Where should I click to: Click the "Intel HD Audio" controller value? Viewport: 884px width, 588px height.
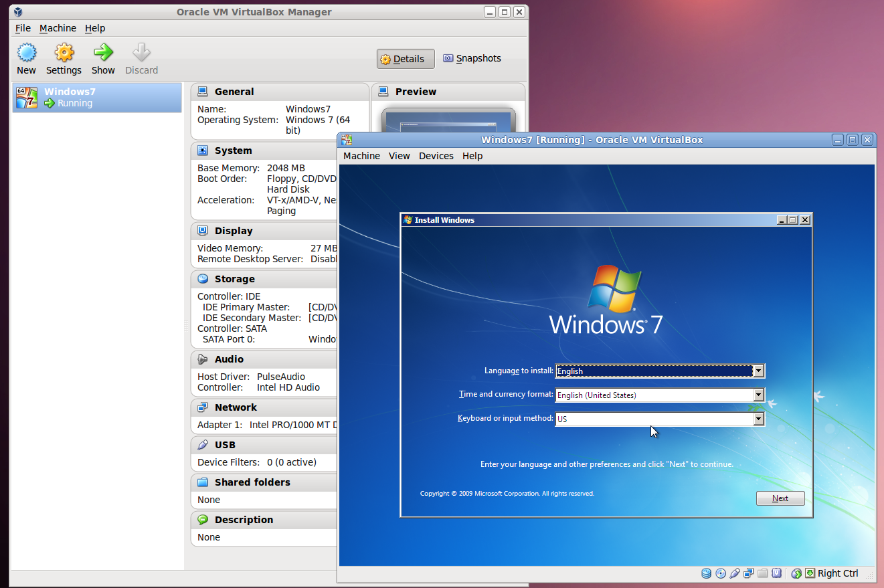[288, 387]
